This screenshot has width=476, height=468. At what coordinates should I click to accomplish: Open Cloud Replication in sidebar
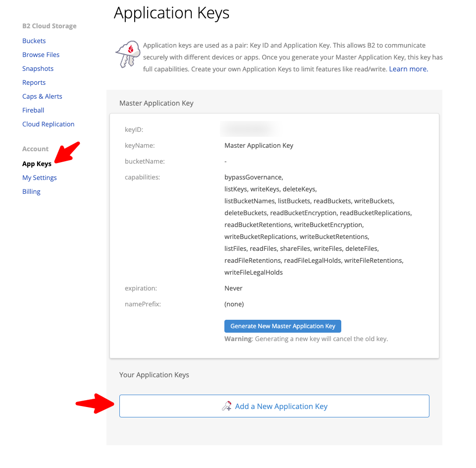pyautogui.click(x=48, y=124)
